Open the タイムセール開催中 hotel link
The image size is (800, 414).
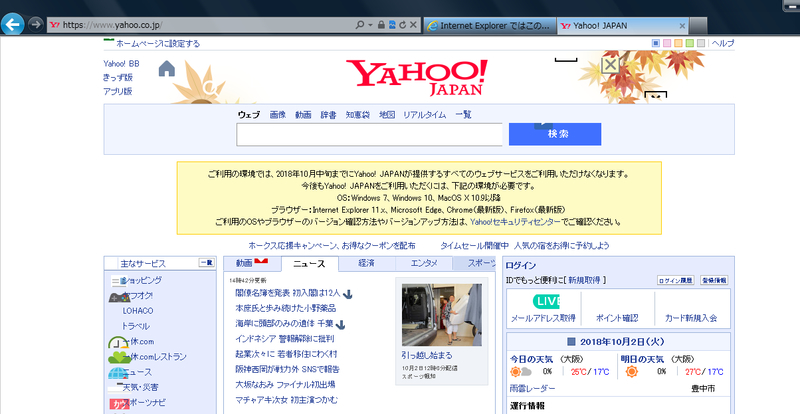click(525, 246)
